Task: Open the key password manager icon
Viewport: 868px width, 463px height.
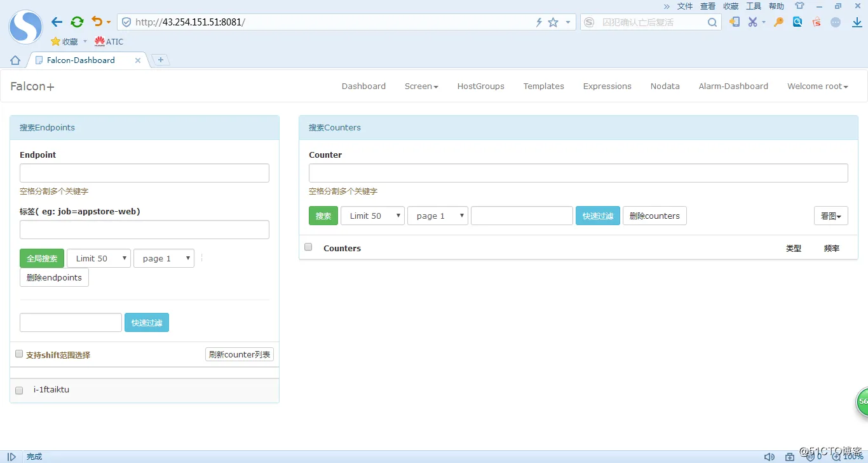Action: click(x=778, y=22)
